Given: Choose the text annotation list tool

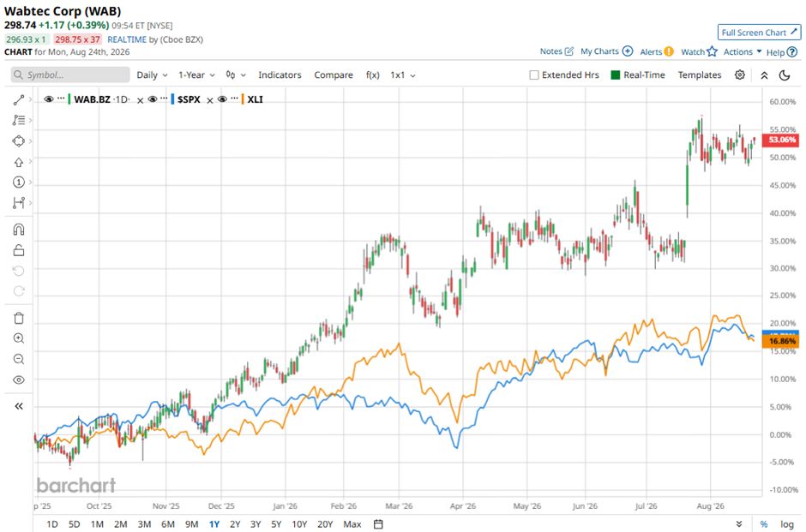Looking at the screenshot, I should tap(19, 120).
